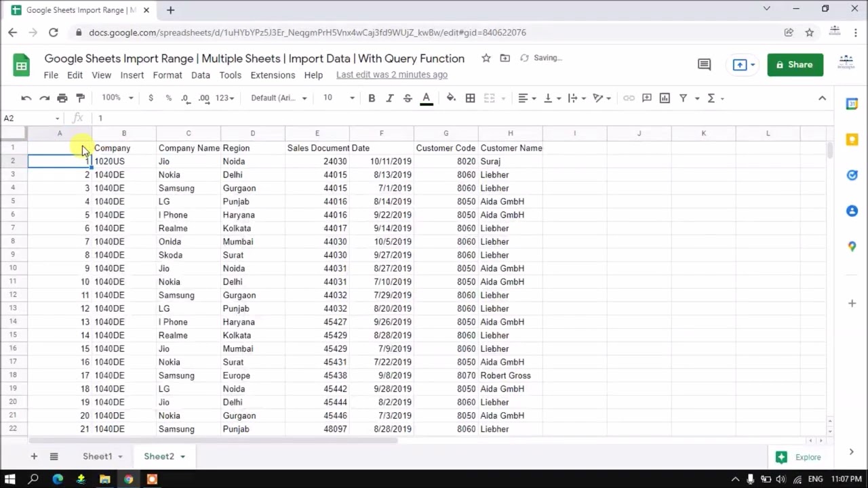Screen dimensions: 868x488
Task: Open the Extensions menu
Action: 273,75
